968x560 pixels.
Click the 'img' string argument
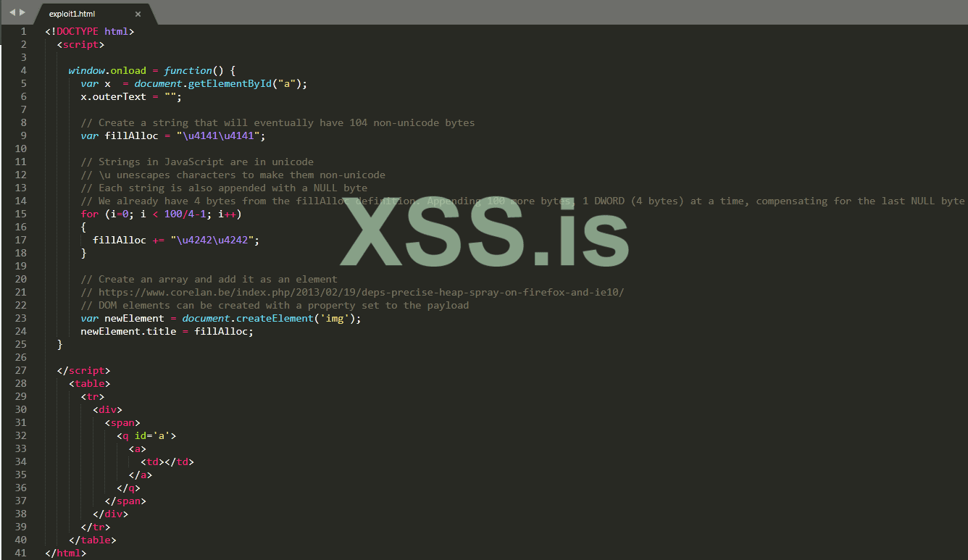[335, 318]
